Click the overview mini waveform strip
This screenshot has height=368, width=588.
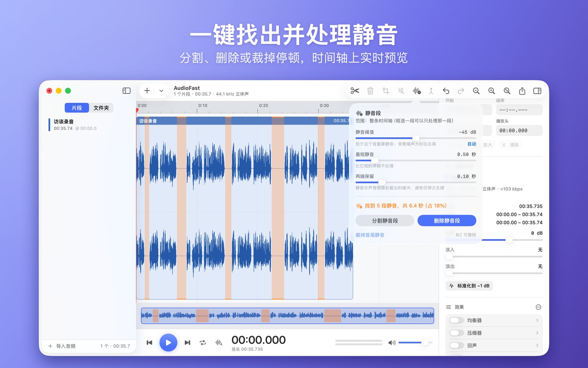[x=287, y=316]
